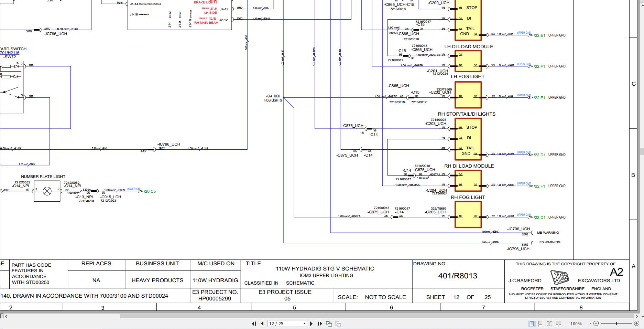The width and height of the screenshot is (644, 329).
Task: Toggle single page view mode
Action: click(x=532, y=323)
